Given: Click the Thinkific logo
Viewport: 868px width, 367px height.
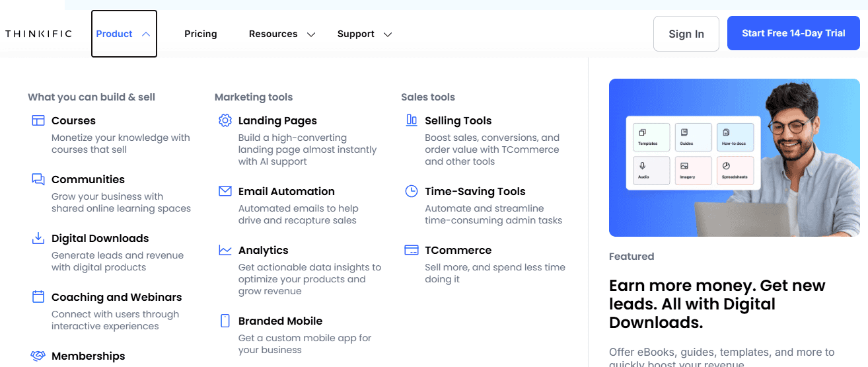Looking at the screenshot, I should pyautogui.click(x=38, y=34).
